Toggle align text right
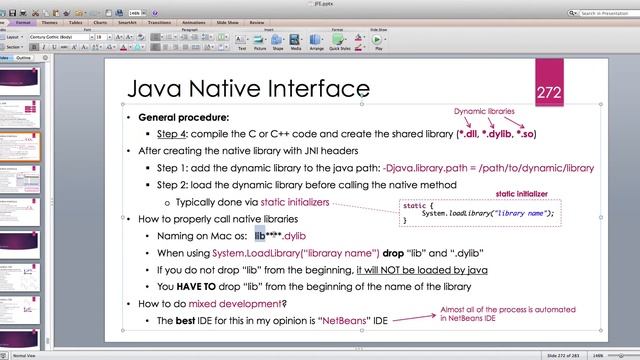The image size is (640, 360). pyautogui.click(x=175, y=47)
